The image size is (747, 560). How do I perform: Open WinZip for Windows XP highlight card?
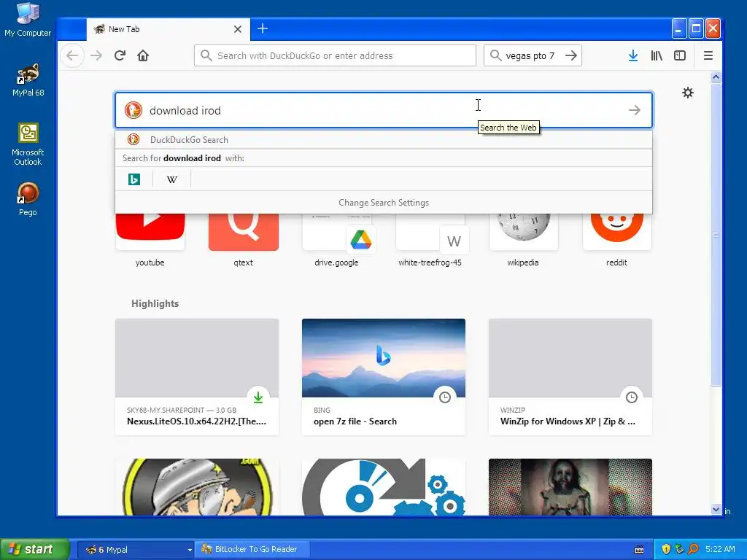click(570, 377)
